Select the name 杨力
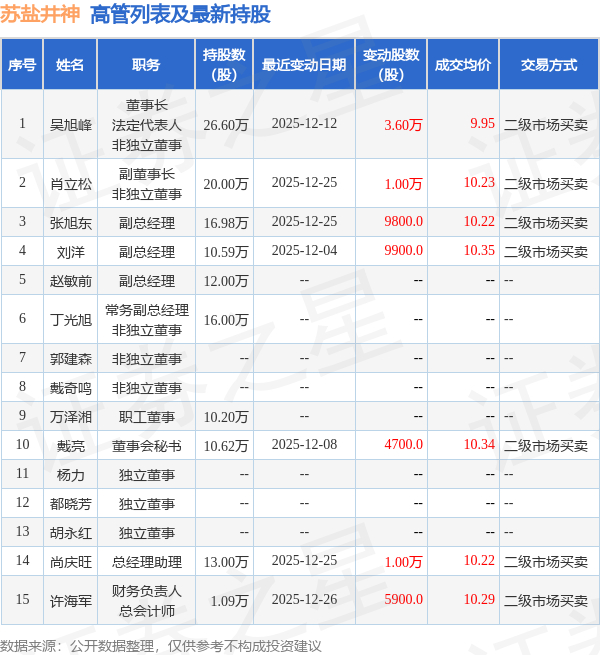The image size is (600, 655). pyautogui.click(x=71, y=475)
